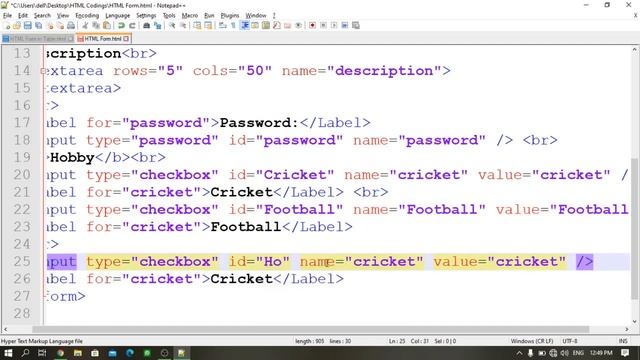Open the Language menu

point(118,16)
